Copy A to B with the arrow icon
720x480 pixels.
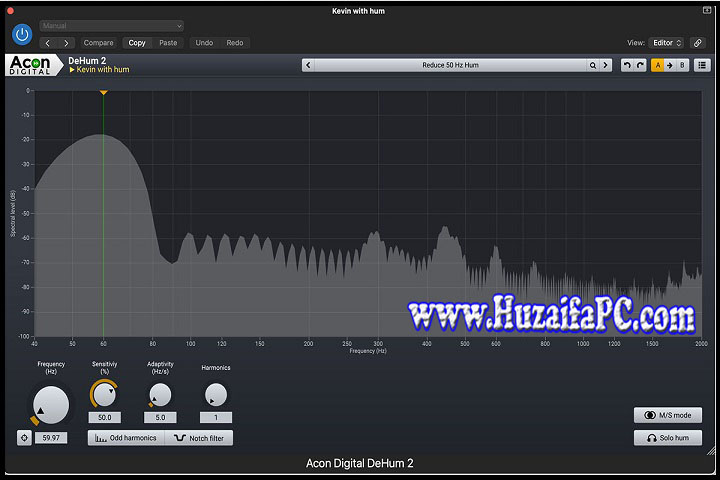coord(670,65)
